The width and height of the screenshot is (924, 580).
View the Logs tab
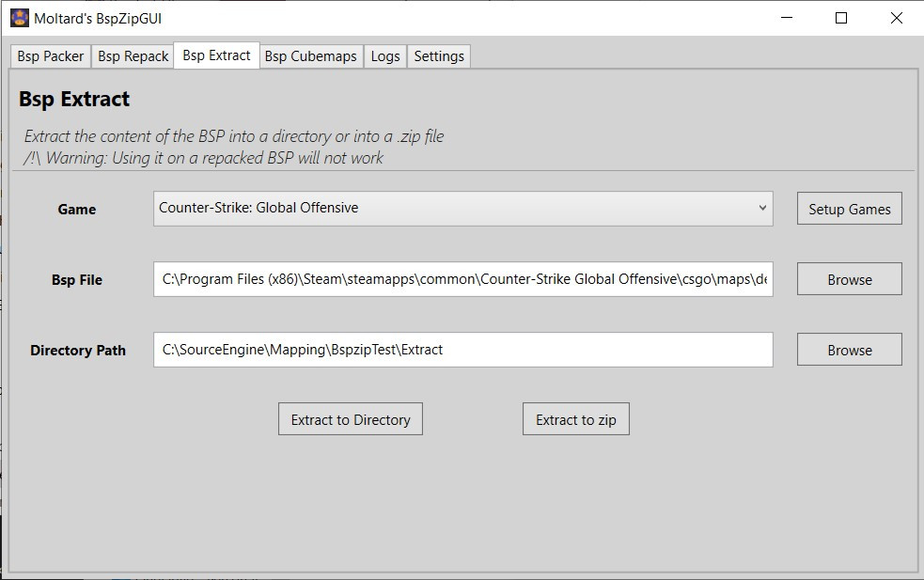384,55
